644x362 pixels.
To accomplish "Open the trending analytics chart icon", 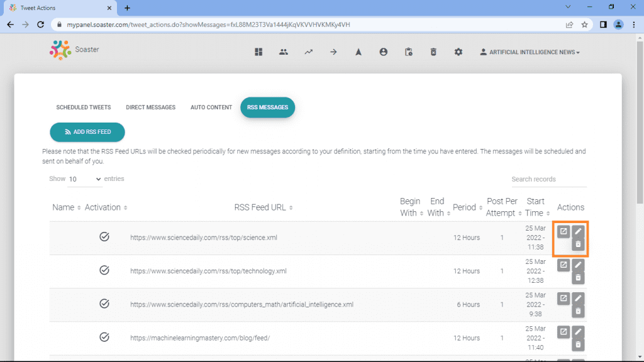I will click(308, 52).
